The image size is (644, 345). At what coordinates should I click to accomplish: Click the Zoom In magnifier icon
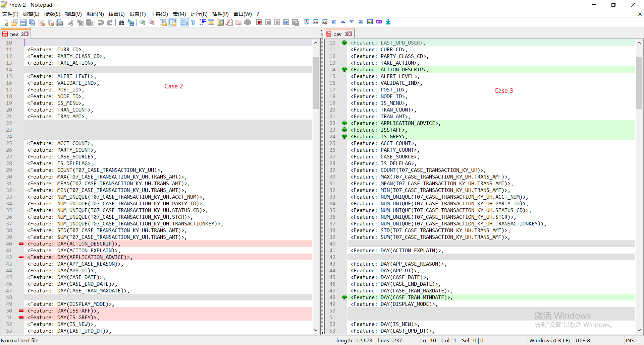tap(143, 22)
